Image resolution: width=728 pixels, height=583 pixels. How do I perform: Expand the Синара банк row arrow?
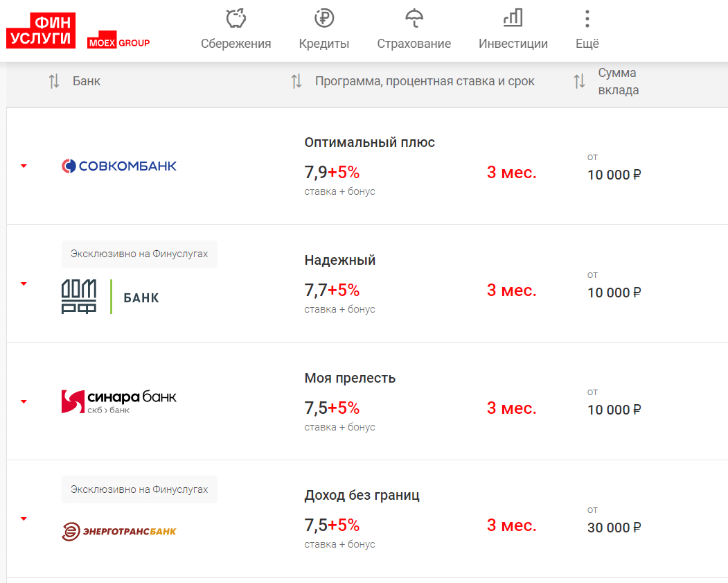[x=24, y=401]
